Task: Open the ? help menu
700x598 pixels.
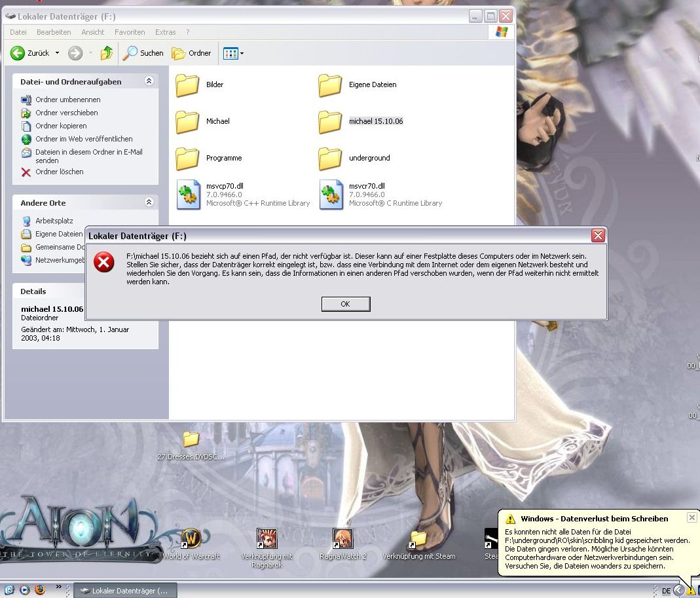Action: [x=187, y=32]
